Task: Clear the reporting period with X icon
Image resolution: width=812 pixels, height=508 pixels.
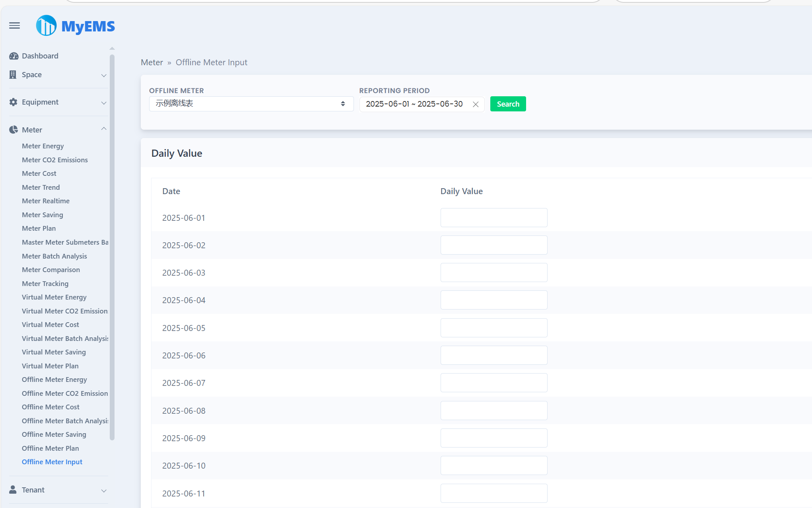Action: 476,104
